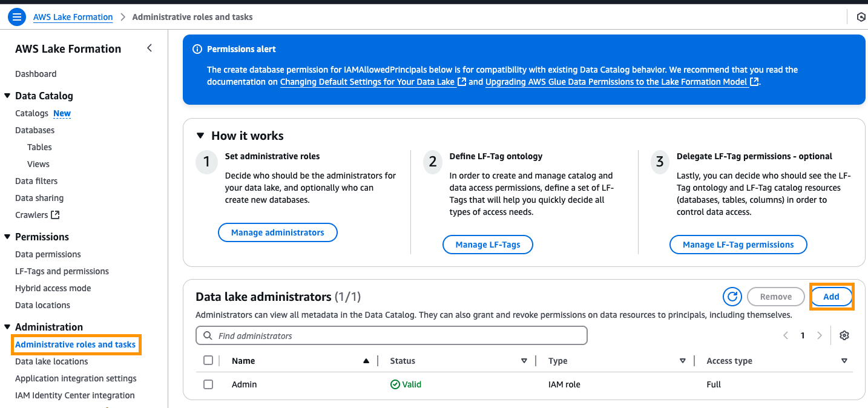Click external icon after Changing Default Settings link
This screenshot has width=868, height=408.
(x=462, y=82)
